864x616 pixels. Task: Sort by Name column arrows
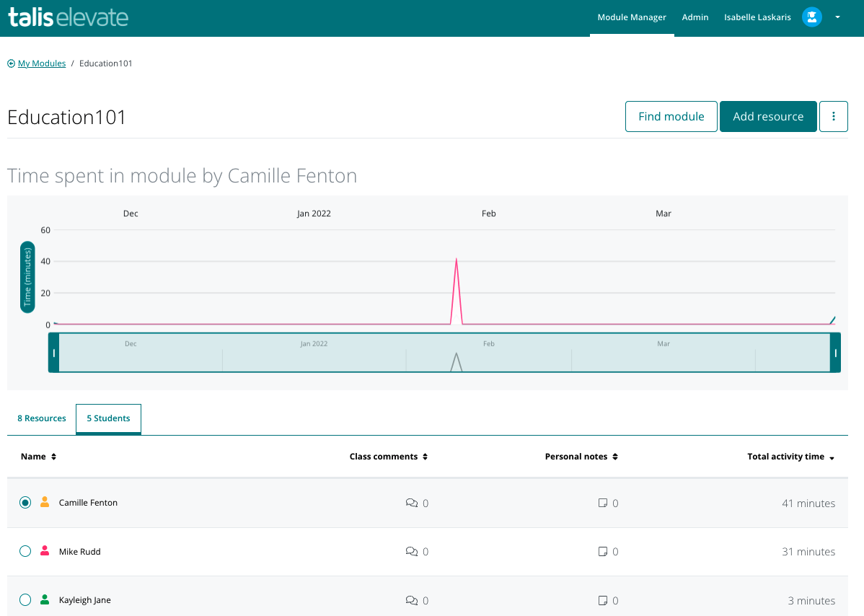tap(53, 456)
